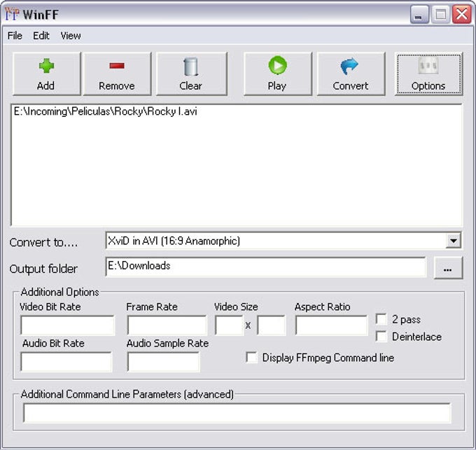The width and height of the screenshot is (476, 450).
Task: Minimize the WinFF window
Action: click(x=419, y=14)
